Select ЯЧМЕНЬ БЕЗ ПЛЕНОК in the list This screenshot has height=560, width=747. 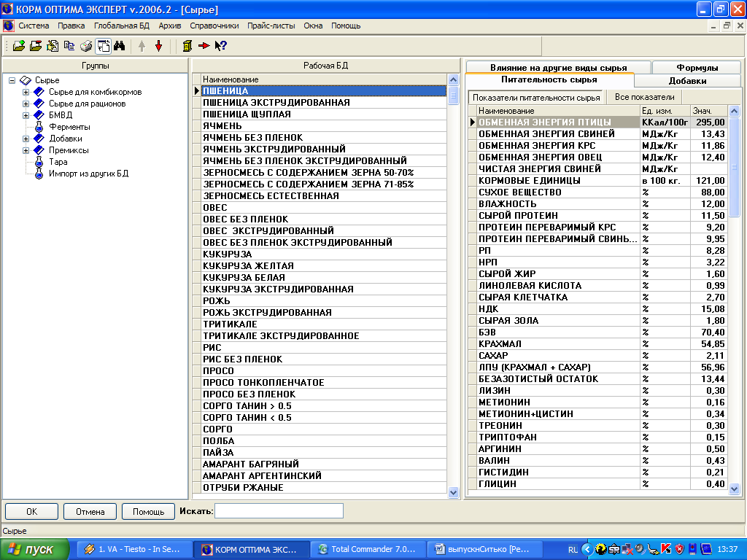click(x=324, y=138)
